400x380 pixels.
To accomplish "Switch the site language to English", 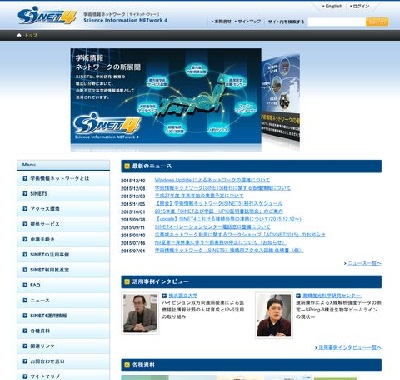I will coord(332,6).
